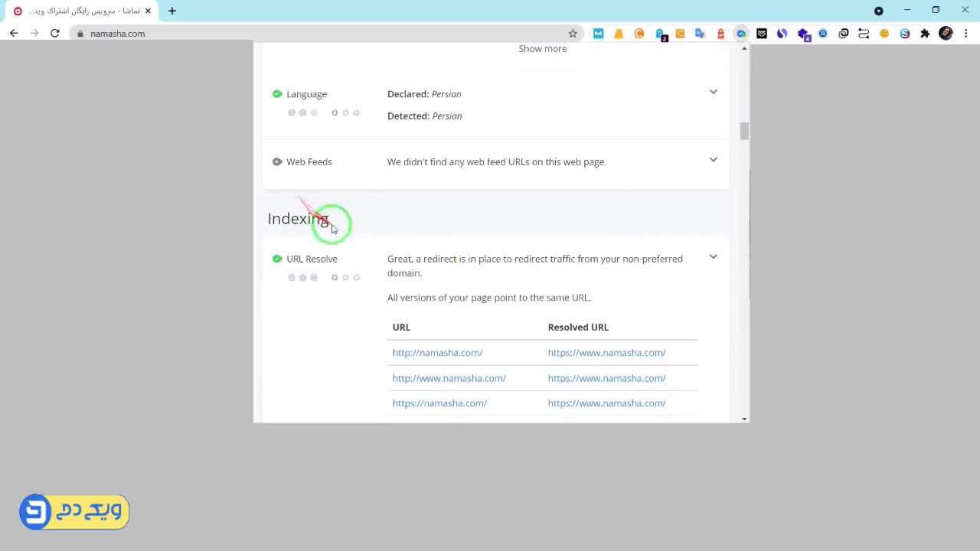Collapse the URL Resolve section chevron

(x=713, y=257)
